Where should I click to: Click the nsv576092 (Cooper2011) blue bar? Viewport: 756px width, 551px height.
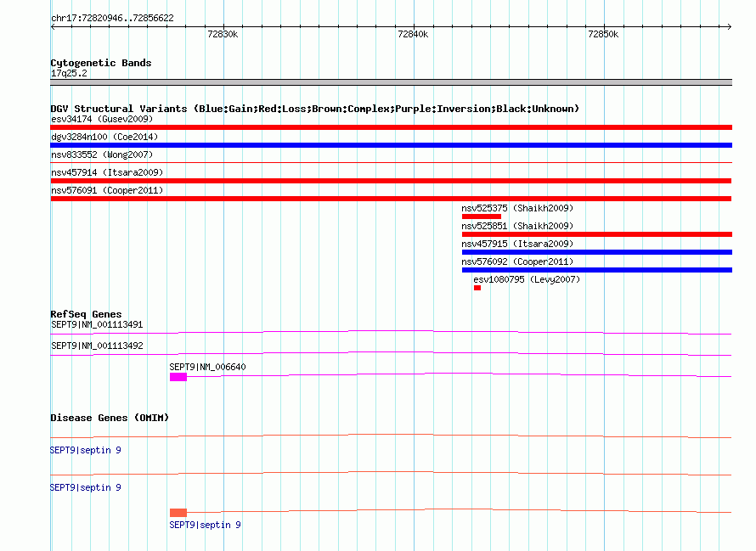[597, 270]
